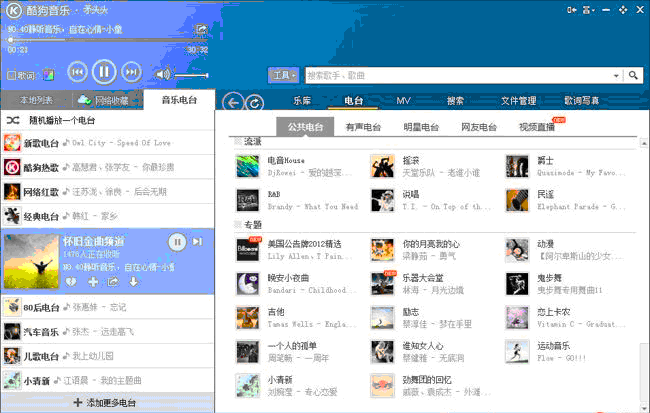Open the colorful skin icon
This screenshot has width=650, height=413.
(x=49, y=75)
